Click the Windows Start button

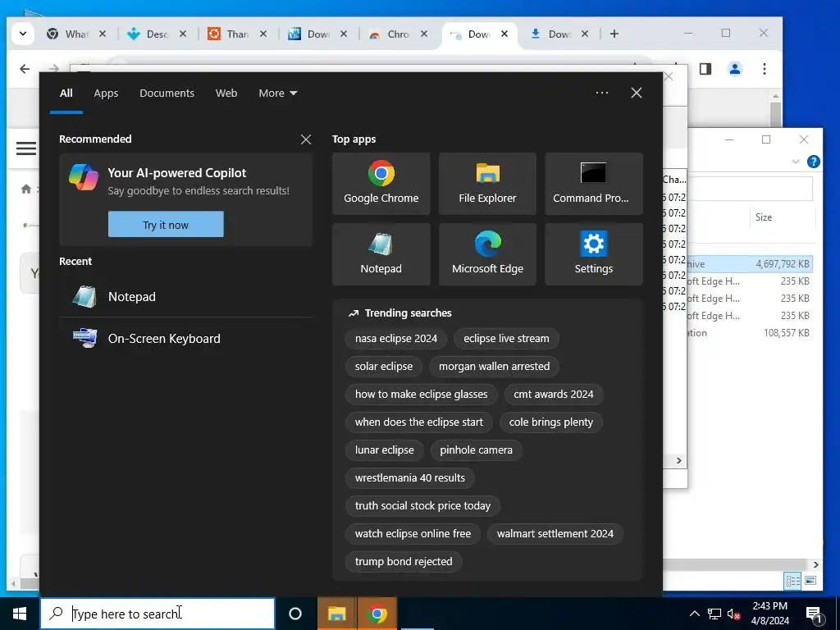tap(20, 614)
